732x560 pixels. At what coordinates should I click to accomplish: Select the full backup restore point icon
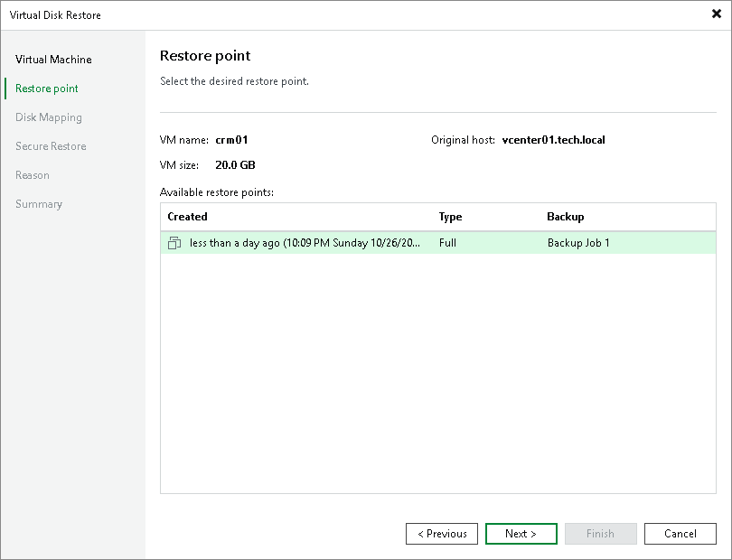pos(174,243)
